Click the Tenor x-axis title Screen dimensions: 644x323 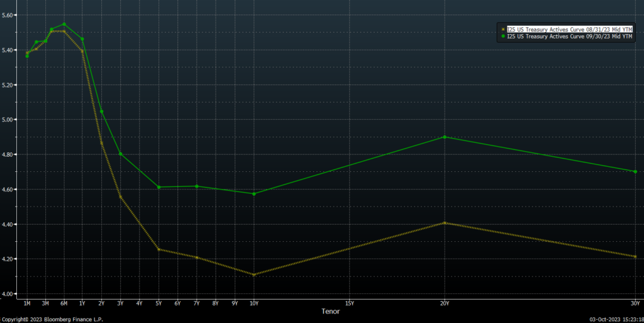tap(330, 312)
